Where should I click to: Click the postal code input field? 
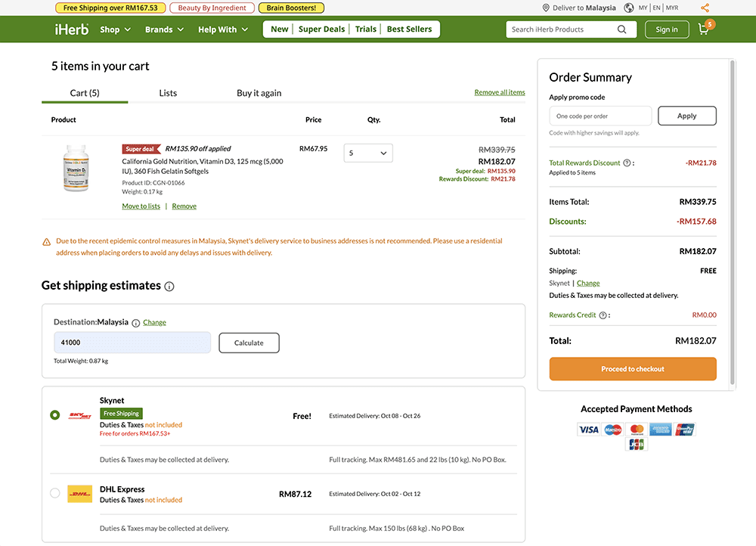tap(132, 342)
